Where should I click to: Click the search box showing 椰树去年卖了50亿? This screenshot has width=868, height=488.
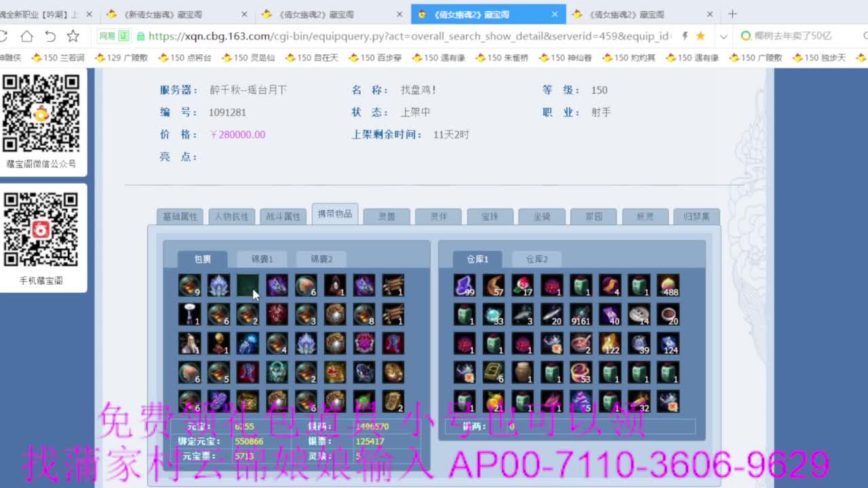coord(800,36)
